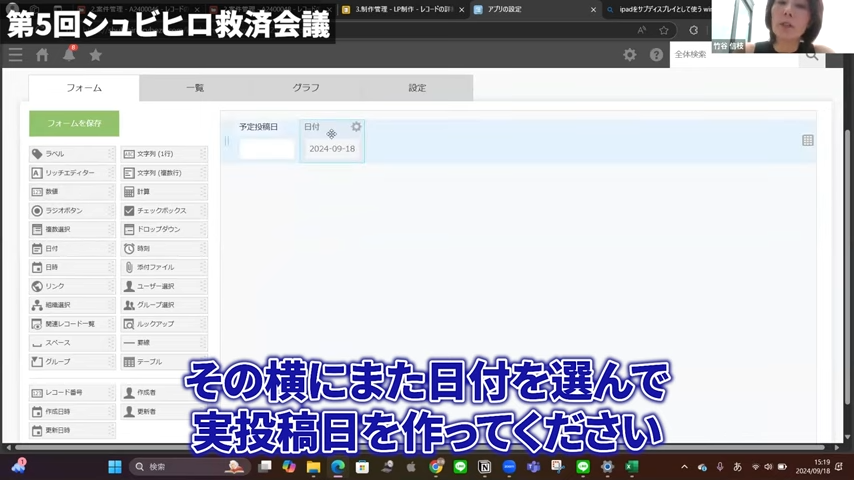Open the notifications bell
The width and height of the screenshot is (854, 480).
click(69, 54)
